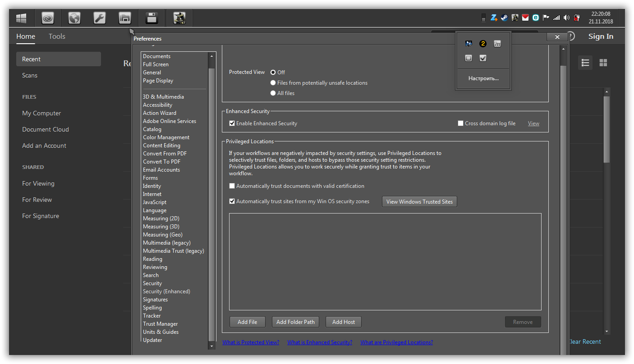
Task: Click the network signal bars icon
Action: (x=556, y=18)
